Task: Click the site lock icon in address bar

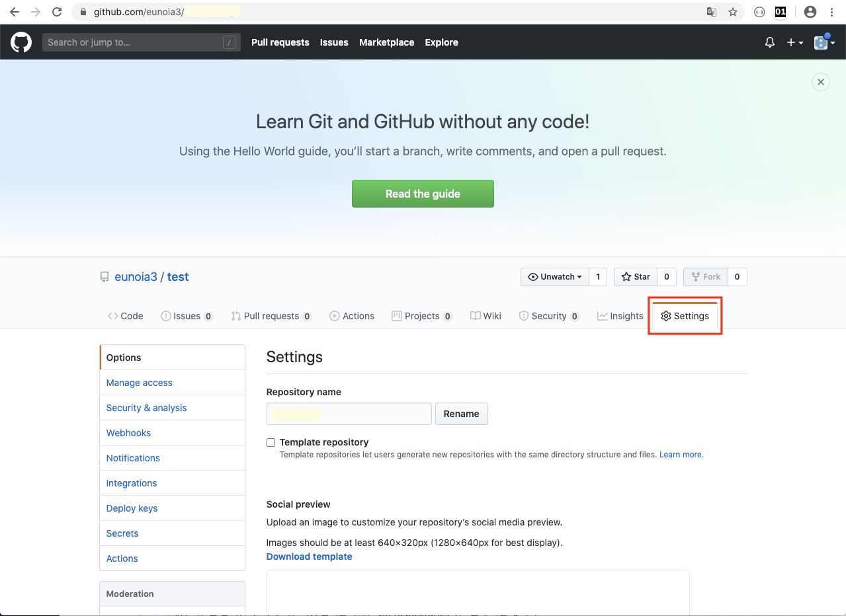Action: click(83, 12)
